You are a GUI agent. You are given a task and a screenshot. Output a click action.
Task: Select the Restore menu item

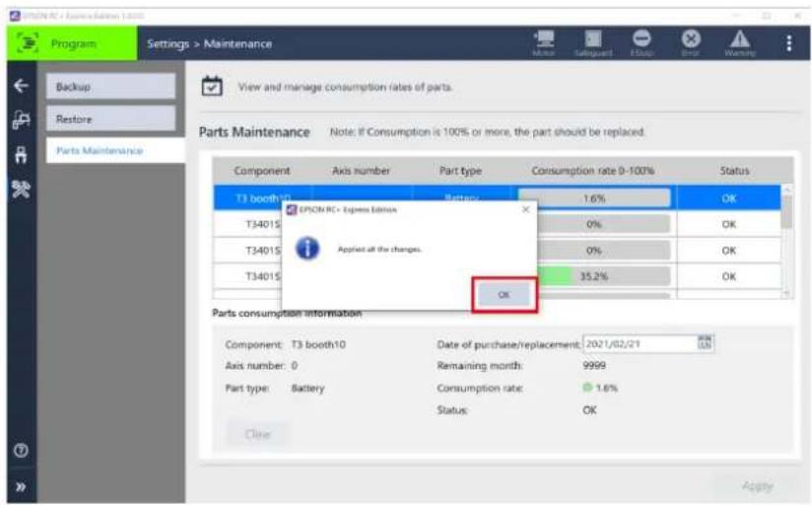[110, 119]
